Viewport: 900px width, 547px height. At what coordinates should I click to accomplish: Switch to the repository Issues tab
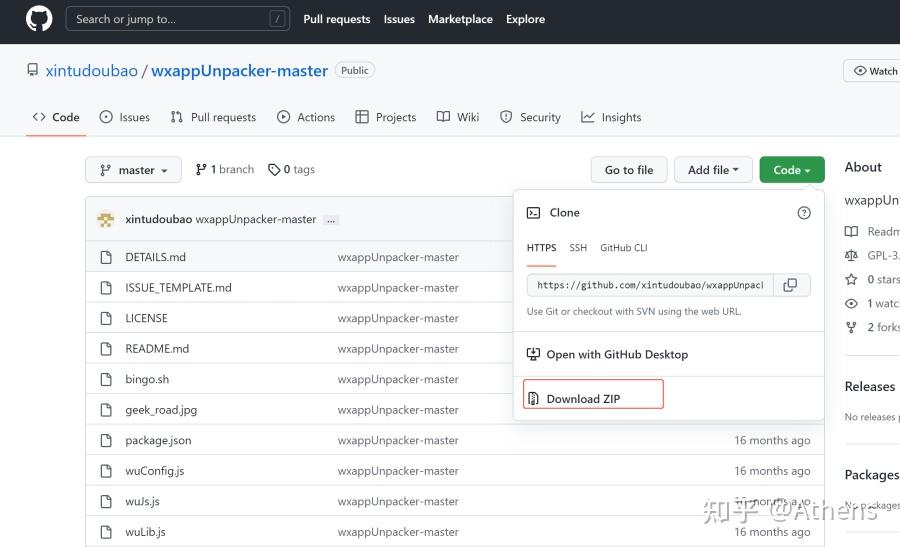tap(125, 117)
